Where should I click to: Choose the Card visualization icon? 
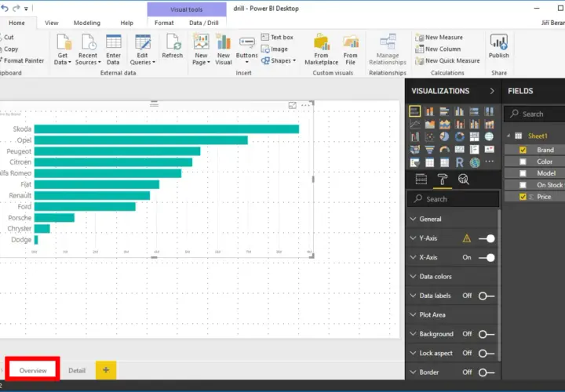point(459,150)
